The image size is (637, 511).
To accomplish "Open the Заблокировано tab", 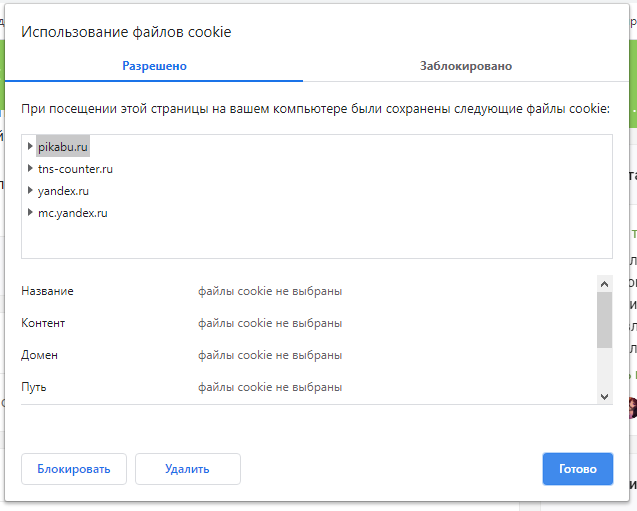I will pos(466,66).
